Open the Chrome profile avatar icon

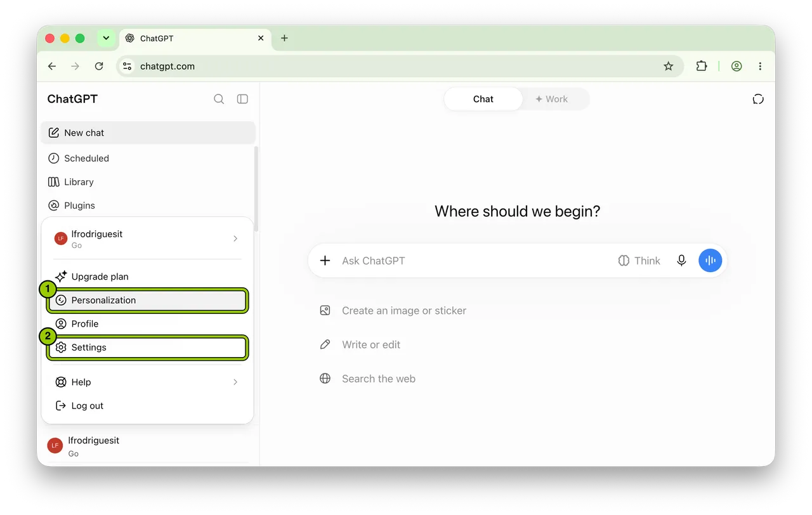tap(737, 66)
